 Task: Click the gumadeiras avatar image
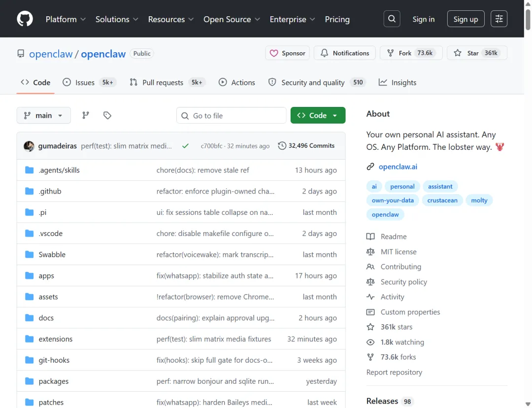tap(29, 146)
